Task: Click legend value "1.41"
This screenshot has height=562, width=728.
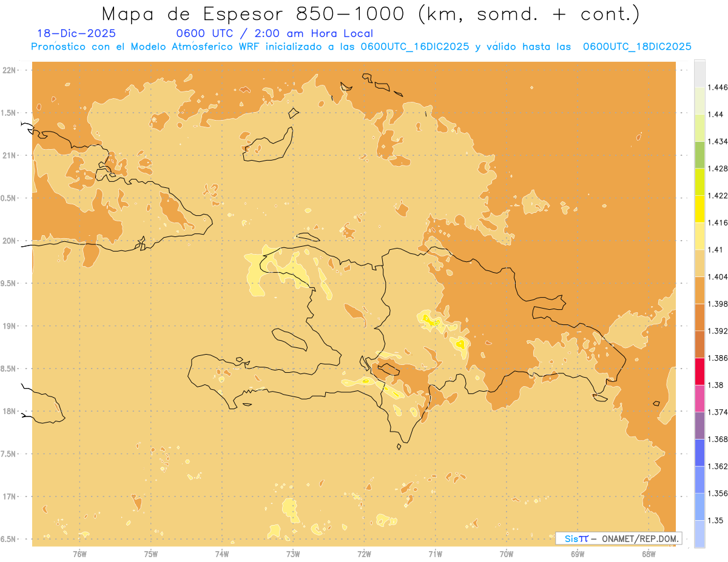Action: (x=715, y=250)
